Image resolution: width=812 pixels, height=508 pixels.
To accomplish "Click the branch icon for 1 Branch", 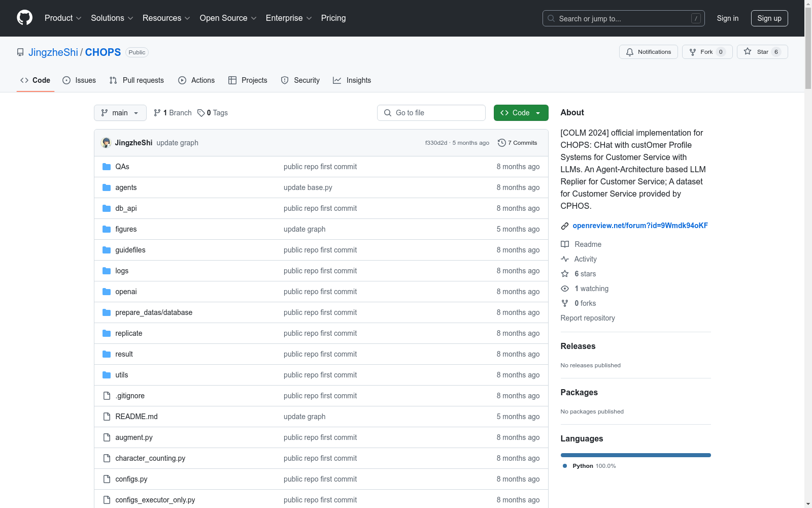I will 157,113.
